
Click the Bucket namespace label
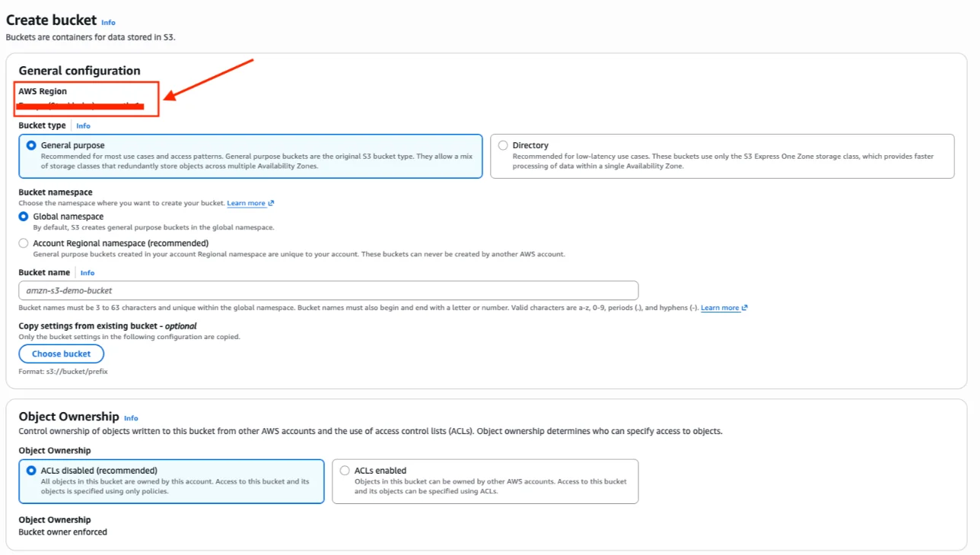click(56, 192)
